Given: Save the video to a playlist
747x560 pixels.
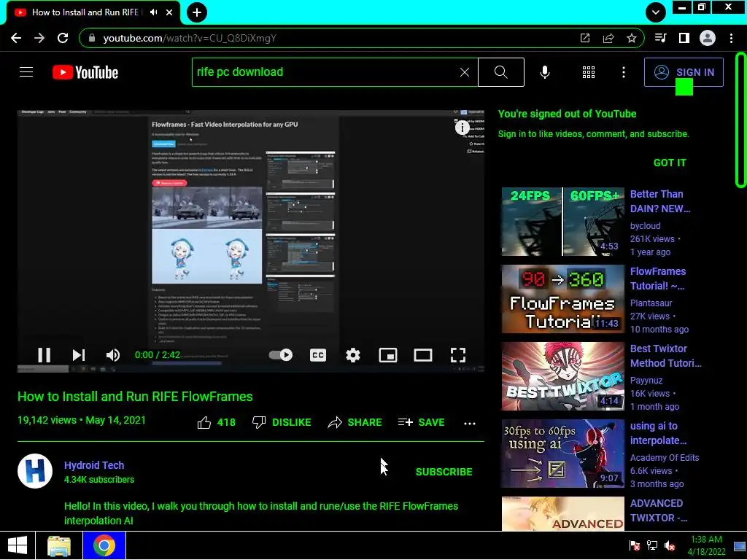Looking at the screenshot, I should (x=421, y=422).
